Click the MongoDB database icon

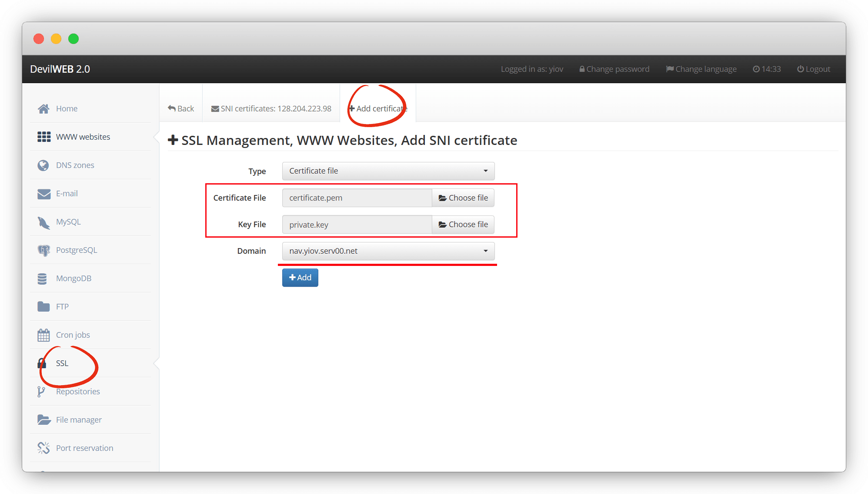tap(42, 279)
